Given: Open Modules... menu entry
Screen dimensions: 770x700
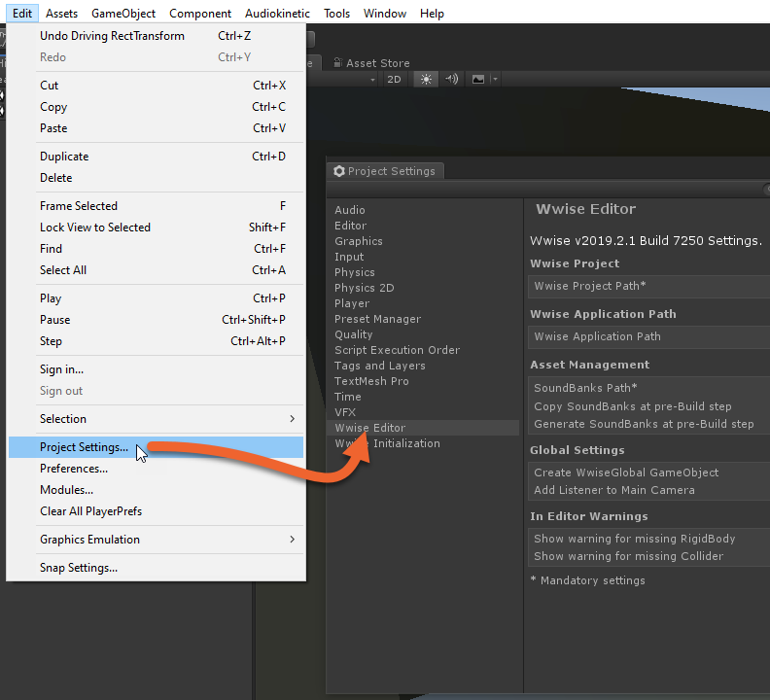Looking at the screenshot, I should [x=157, y=490].
